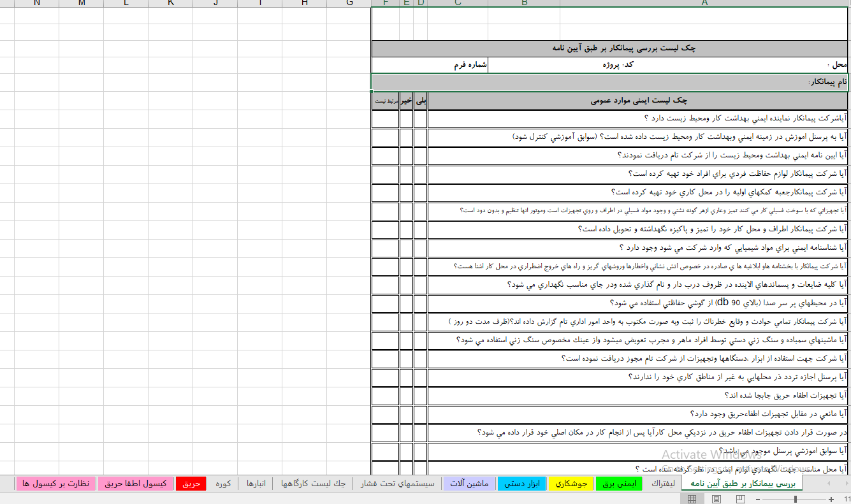Select the question mentioning 90 db noise
Screen dimensions: 851x504
point(638,303)
